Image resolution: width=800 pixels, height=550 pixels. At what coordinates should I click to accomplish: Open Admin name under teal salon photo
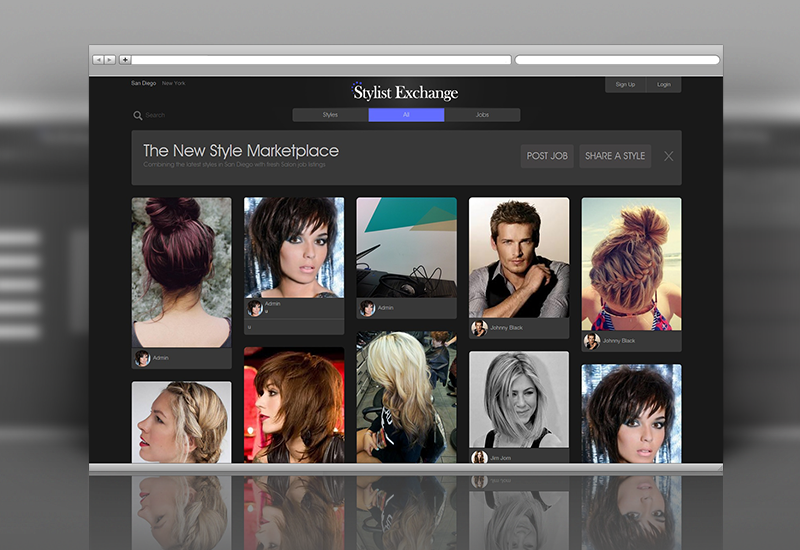[x=386, y=308]
